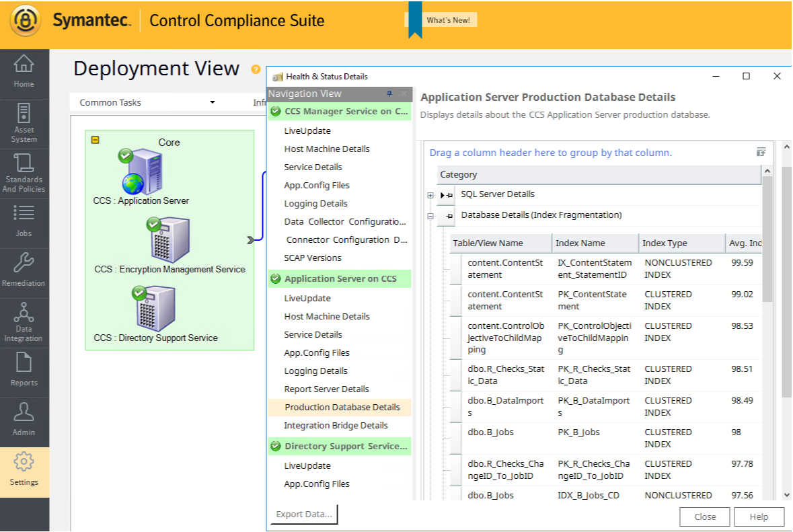
Task: Click the Help button
Action: (759, 517)
